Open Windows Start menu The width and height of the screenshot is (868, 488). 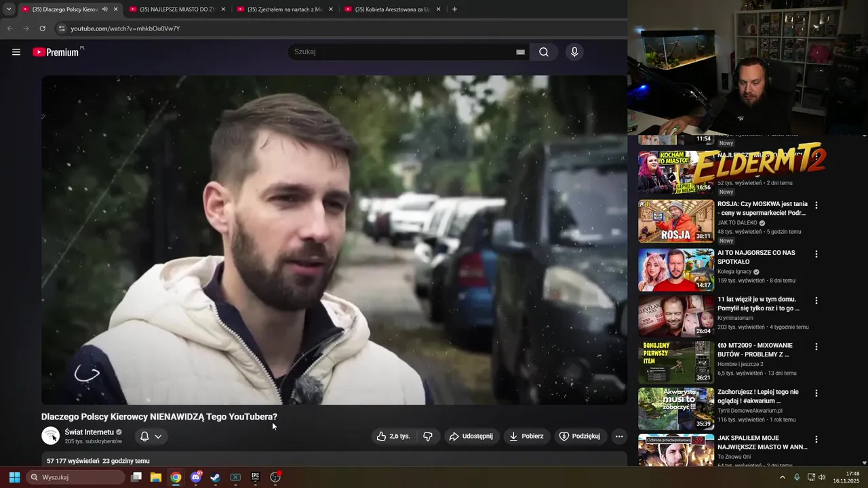(14, 477)
